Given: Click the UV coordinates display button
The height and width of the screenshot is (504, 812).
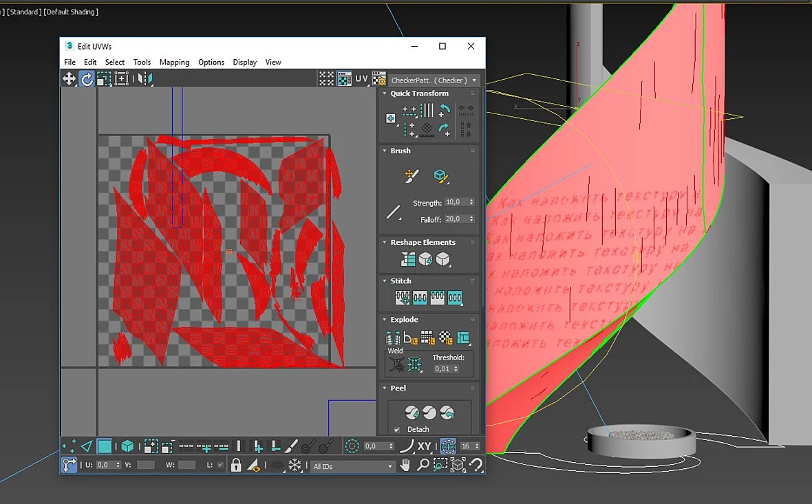Looking at the screenshot, I should 361,79.
